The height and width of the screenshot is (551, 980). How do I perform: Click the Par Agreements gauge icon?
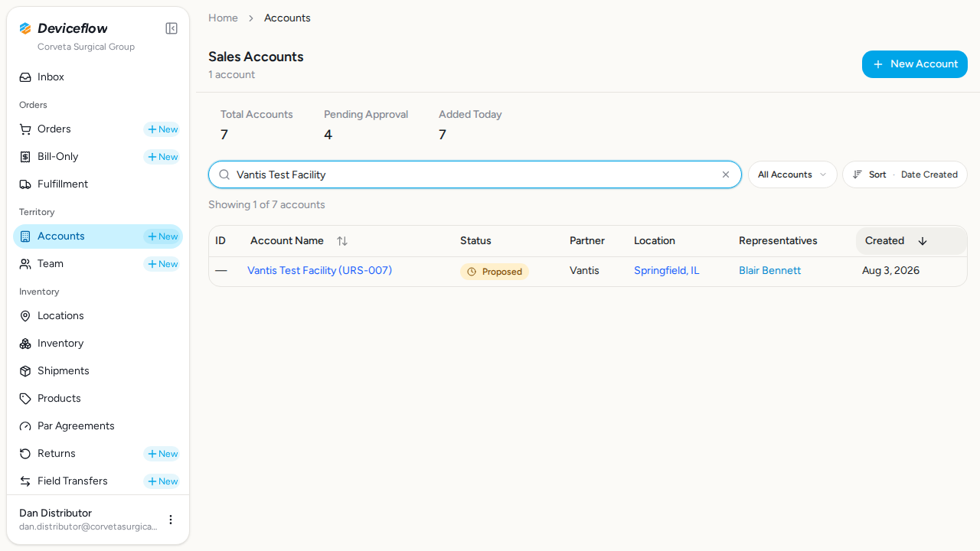point(25,426)
